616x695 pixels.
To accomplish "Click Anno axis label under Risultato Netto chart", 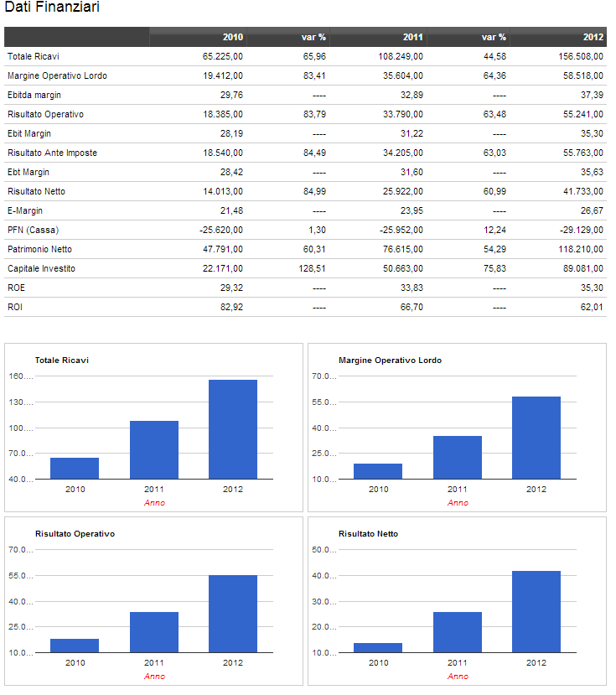I will (458, 677).
